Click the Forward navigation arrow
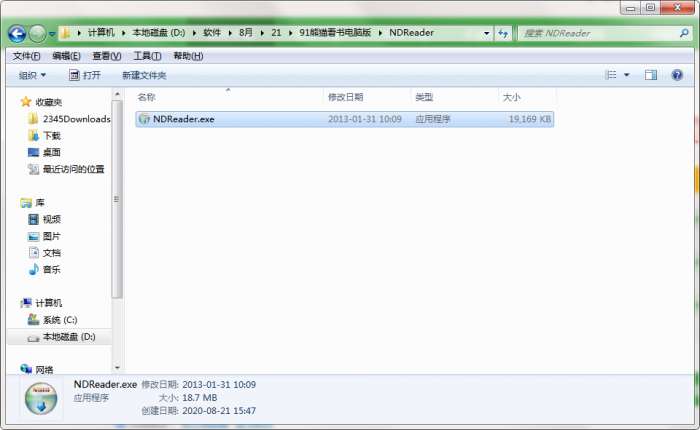The width and height of the screenshot is (700, 430). [x=38, y=33]
